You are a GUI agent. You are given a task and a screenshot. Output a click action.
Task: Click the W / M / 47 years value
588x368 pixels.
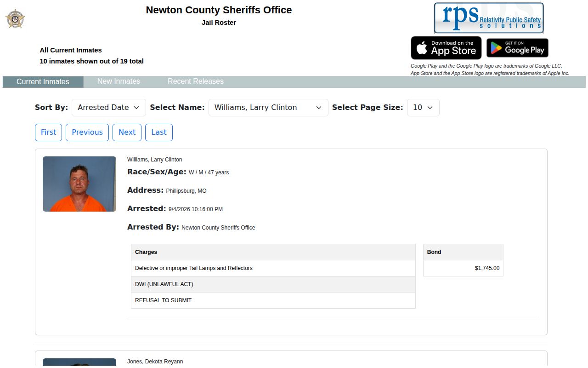(x=209, y=172)
